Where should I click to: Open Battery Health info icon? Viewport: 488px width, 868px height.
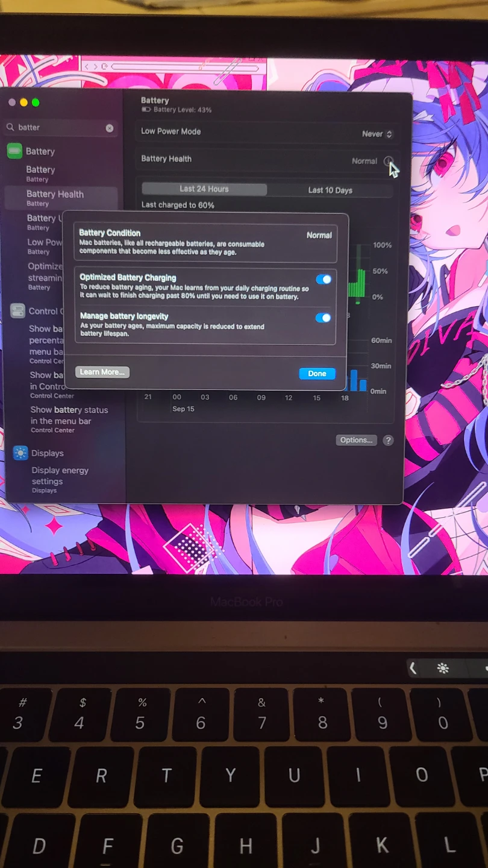click(388, 161)
